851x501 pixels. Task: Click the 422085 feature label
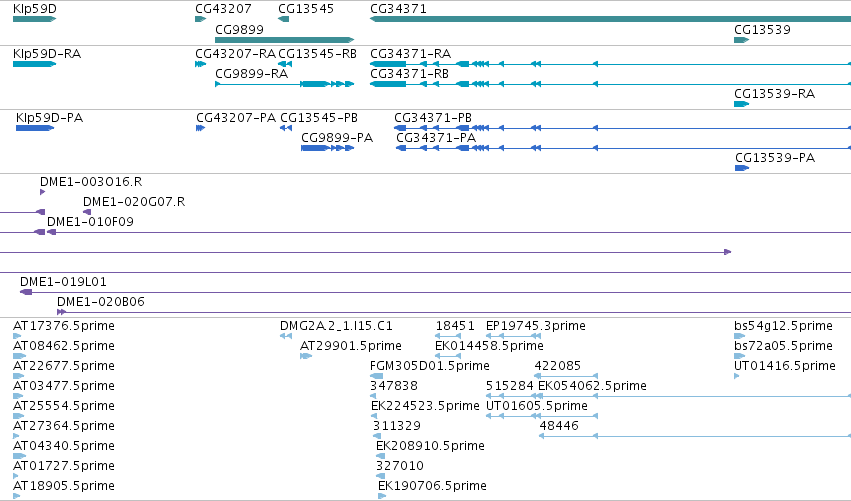[x=558, y=366]
